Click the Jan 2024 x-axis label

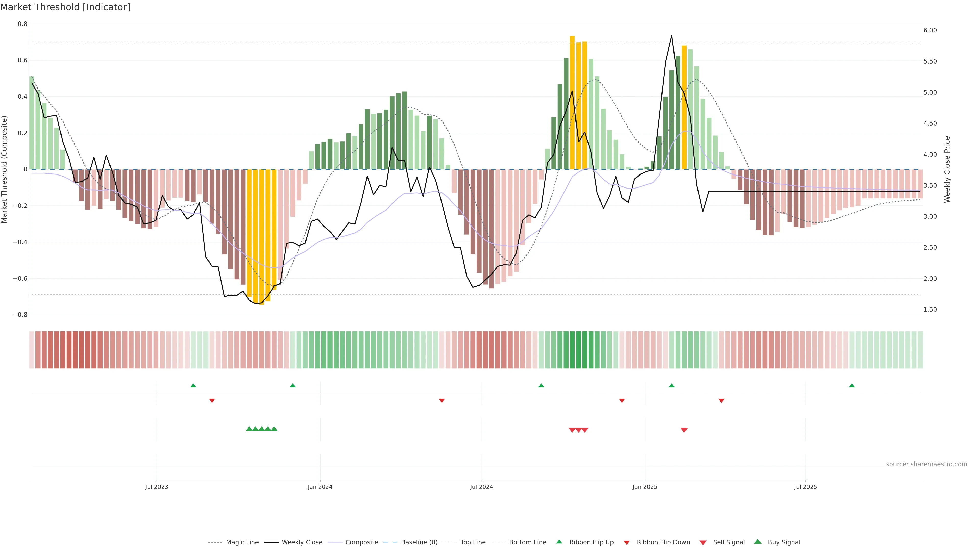click(320, 487)
